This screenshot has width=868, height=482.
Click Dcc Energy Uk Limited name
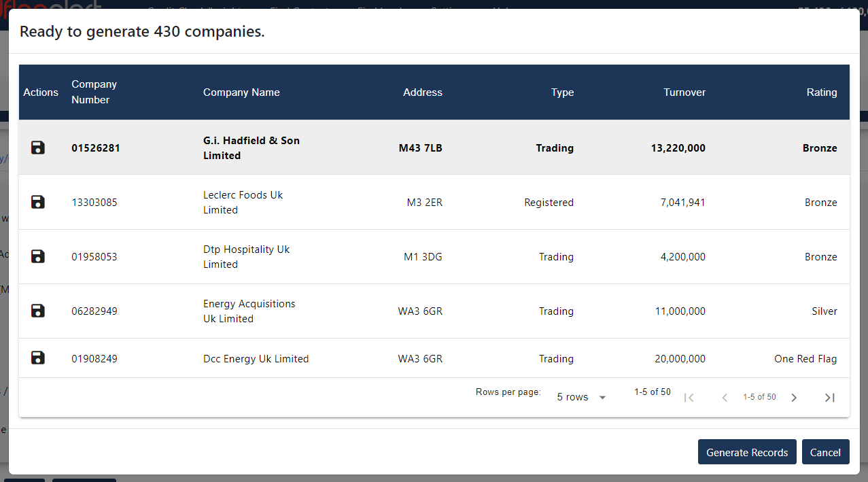[256, 359]
